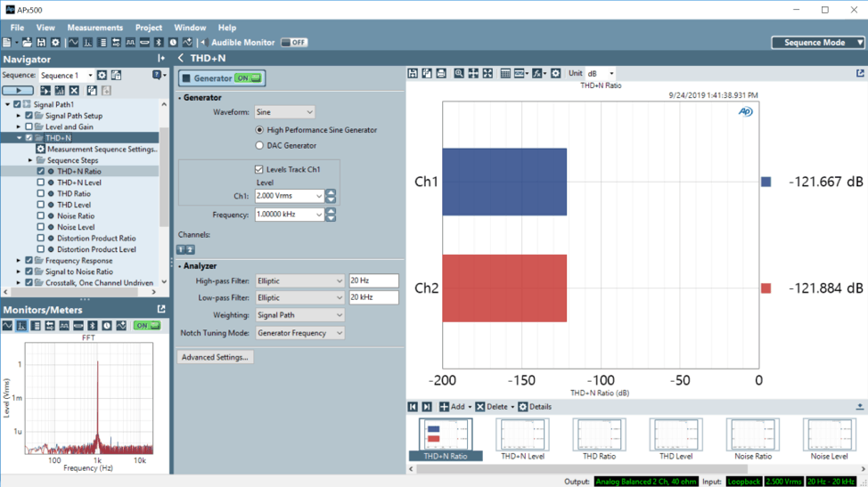This screenshot has width=868, height=487.
Task: Go to the previous result with skip-back icon
Action: (x=414, y=407)
